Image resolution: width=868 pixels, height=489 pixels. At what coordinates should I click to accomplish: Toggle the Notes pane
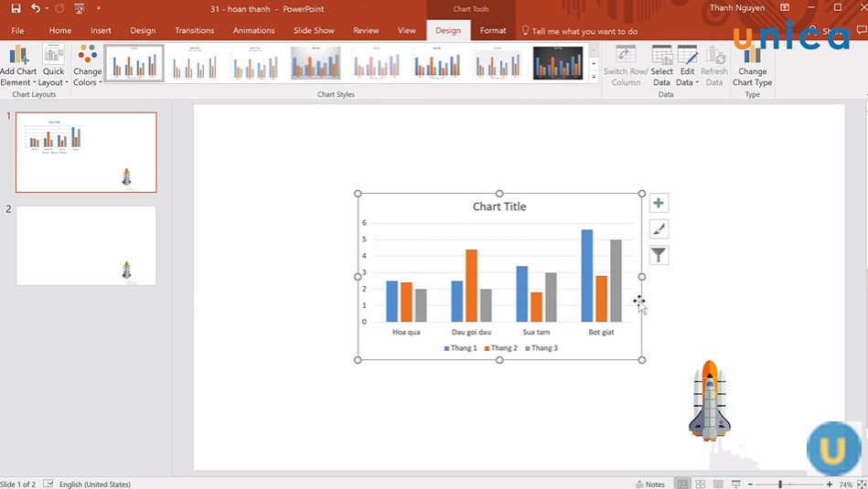650,484
